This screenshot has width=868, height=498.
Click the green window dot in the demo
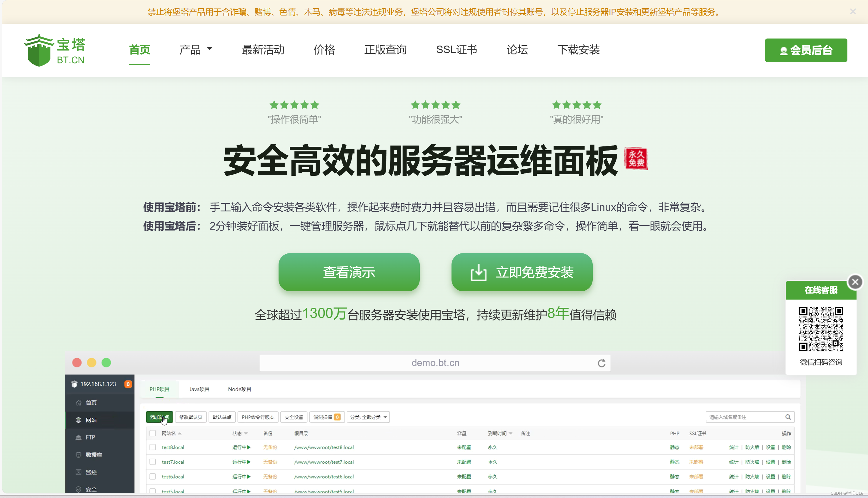tap(106, 362)
